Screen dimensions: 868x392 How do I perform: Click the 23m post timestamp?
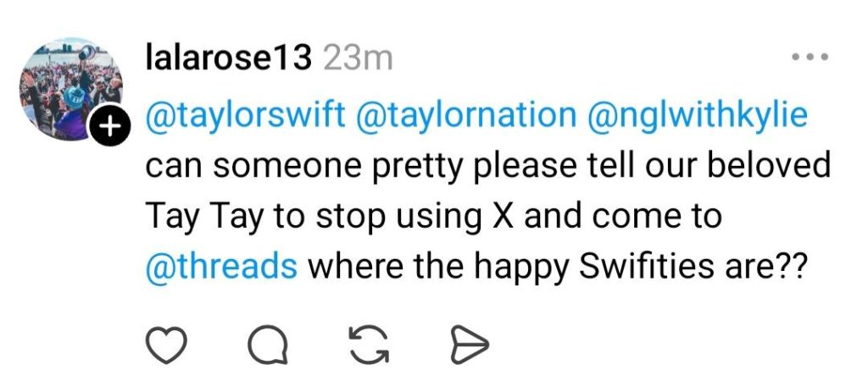pyautogui.click(x=358, y=58)
